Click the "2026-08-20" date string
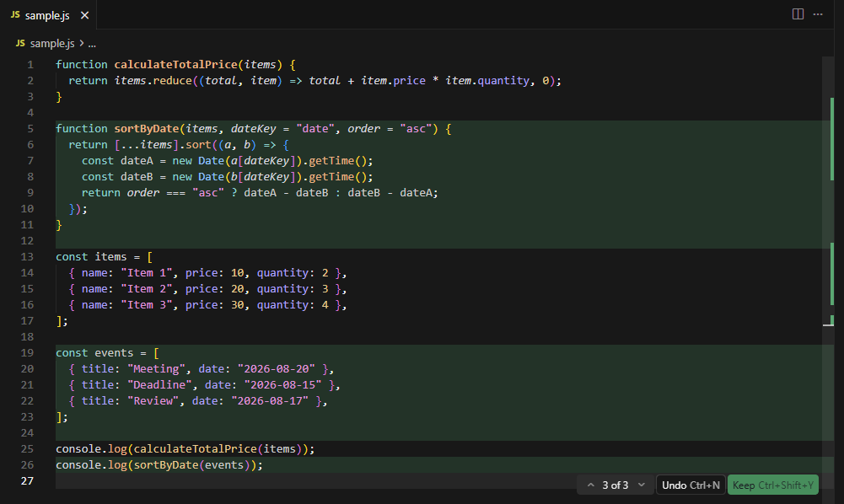844x504 pixels. pos(277,369)
